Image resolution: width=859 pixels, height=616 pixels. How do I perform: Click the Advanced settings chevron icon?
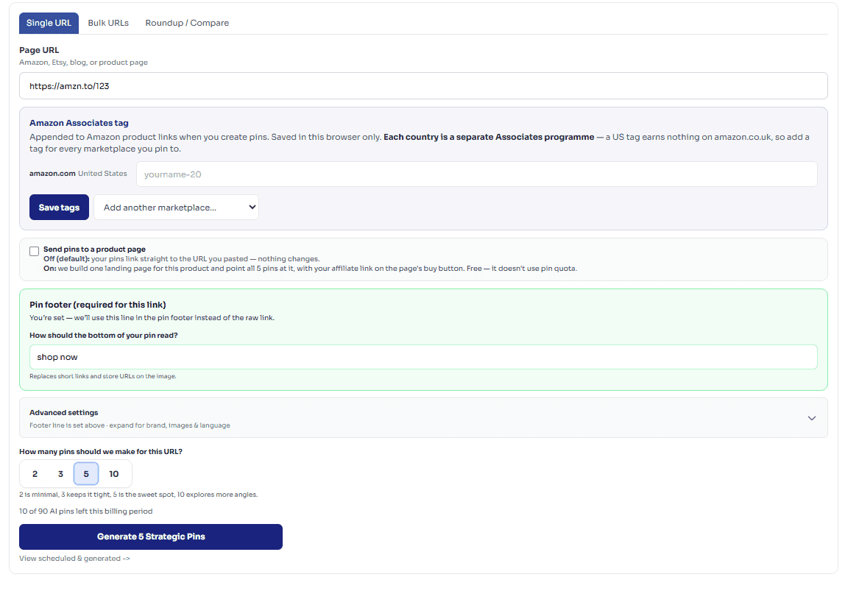(811, 418)
